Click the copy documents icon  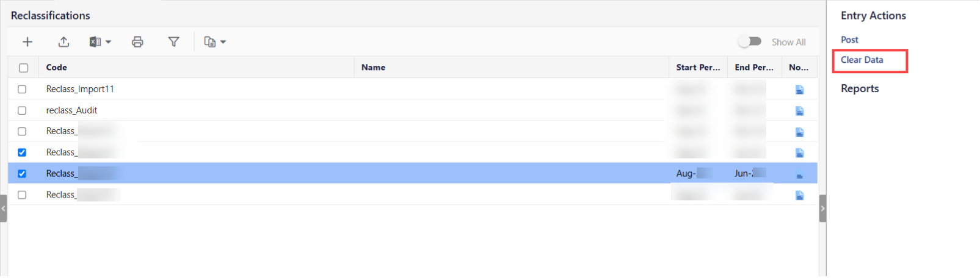pos(210,42)
